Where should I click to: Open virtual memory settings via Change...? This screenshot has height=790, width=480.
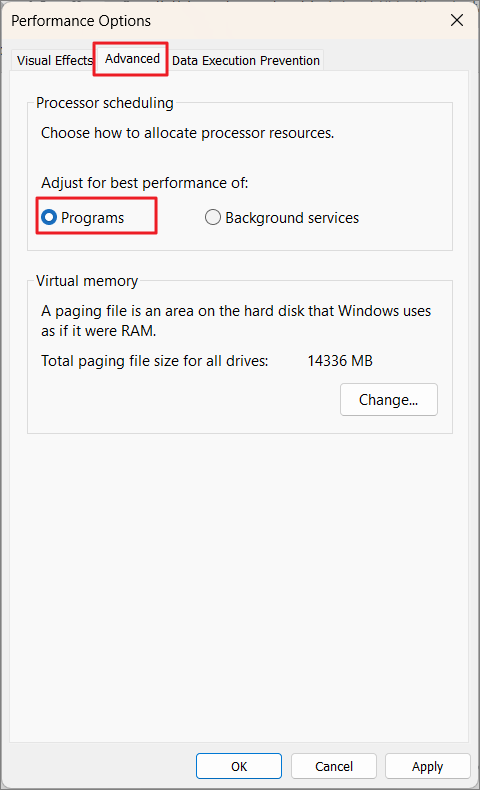click(388, 400)
